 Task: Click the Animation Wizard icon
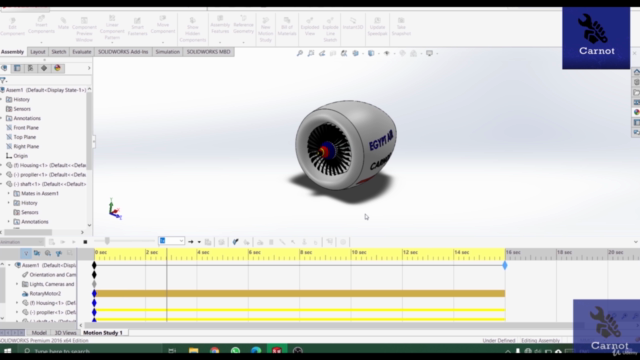(x=221, y=242)
